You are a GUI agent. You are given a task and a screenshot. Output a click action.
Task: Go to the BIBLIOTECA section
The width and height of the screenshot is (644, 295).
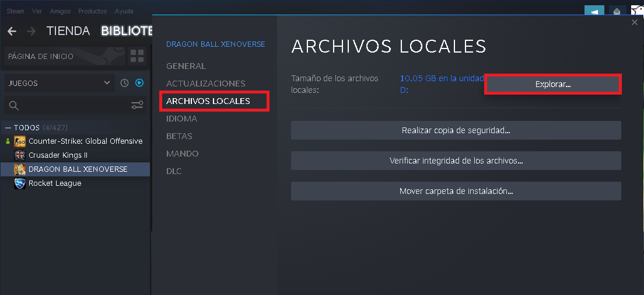[x=127, y=31]
